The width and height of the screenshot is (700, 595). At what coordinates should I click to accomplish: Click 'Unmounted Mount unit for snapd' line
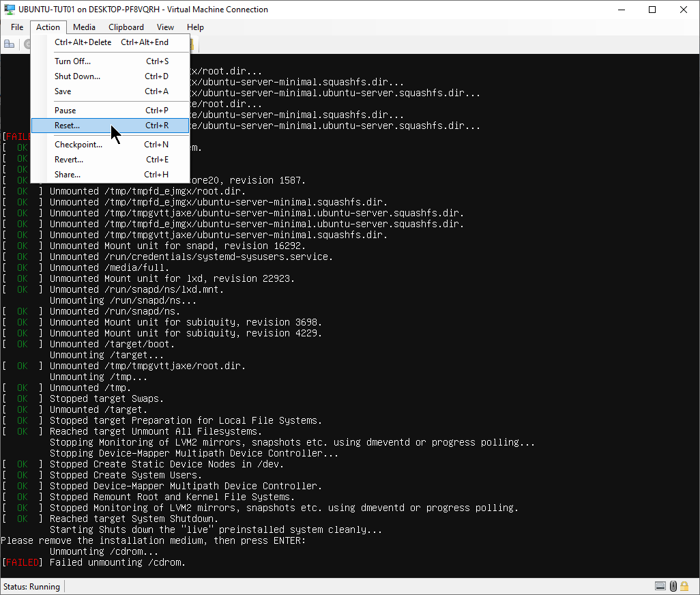coord(177,246)
